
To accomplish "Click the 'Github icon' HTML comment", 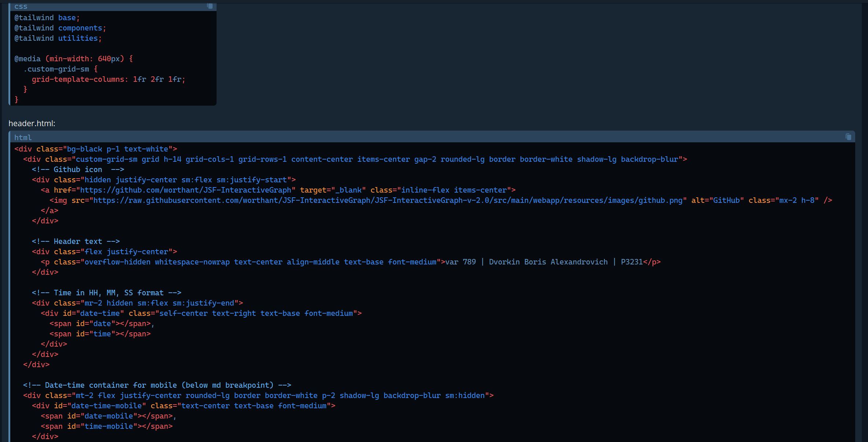I will [78, 169].
